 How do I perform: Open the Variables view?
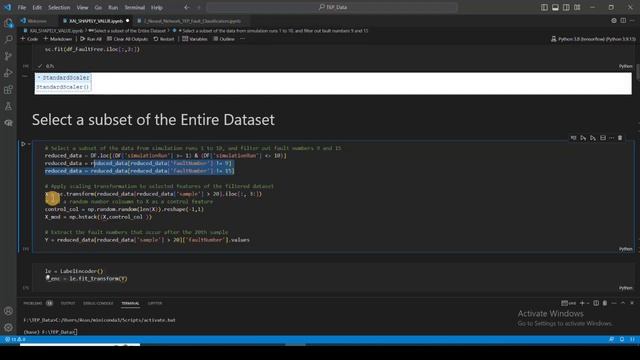(195, 39)
